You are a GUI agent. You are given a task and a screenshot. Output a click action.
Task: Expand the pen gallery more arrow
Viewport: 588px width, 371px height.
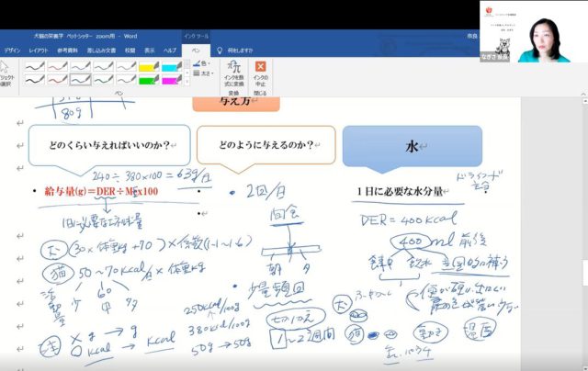tap(187, 83)
